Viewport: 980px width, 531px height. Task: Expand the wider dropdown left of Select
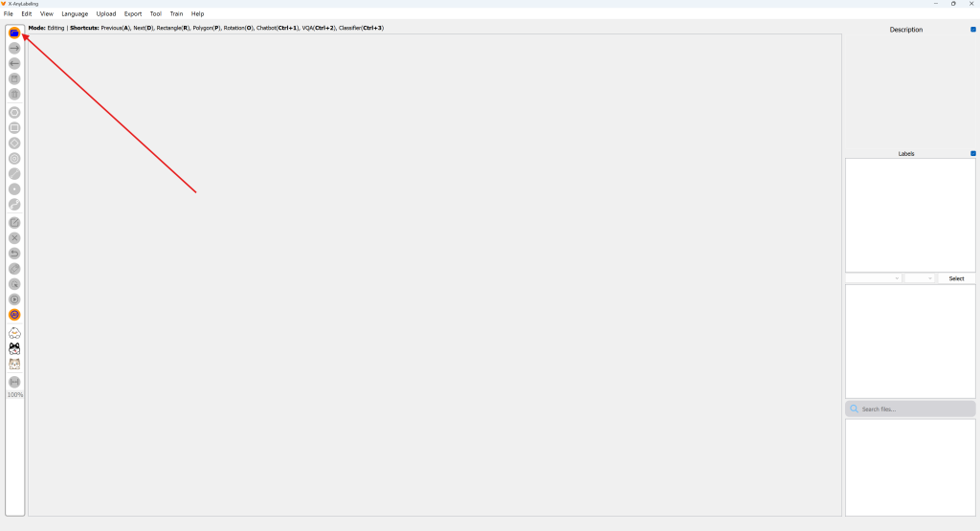click(873, 278)
